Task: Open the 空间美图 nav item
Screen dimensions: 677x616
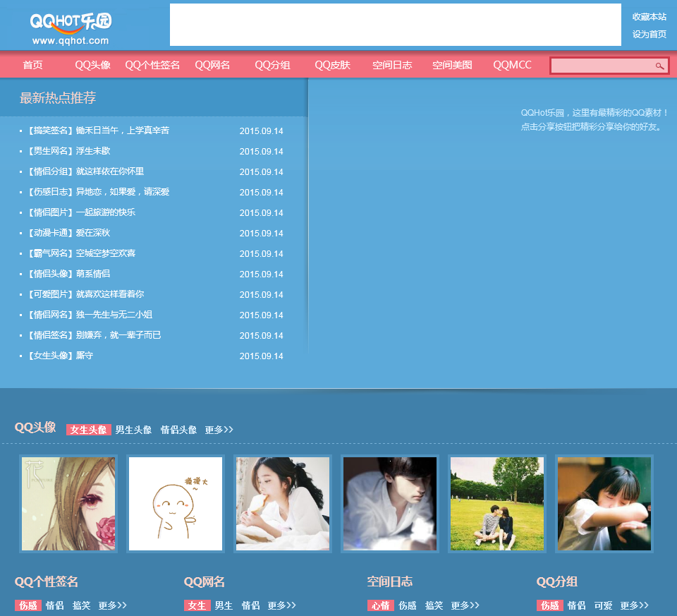Action: 452,65
